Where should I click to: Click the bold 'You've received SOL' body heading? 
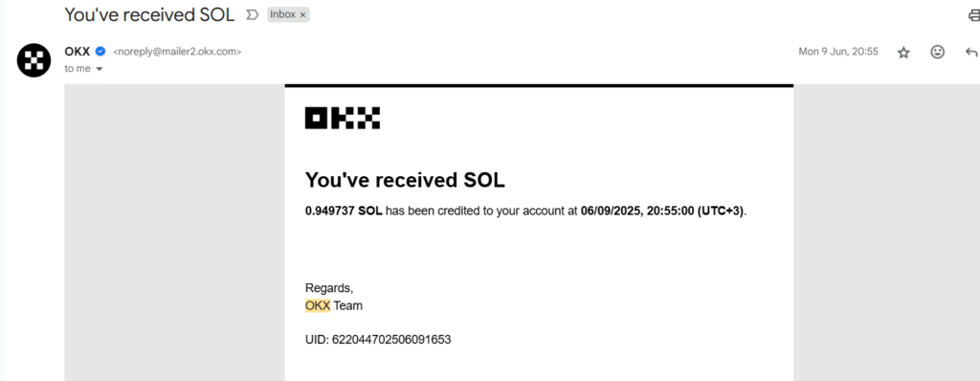click(x=405, y=180)
